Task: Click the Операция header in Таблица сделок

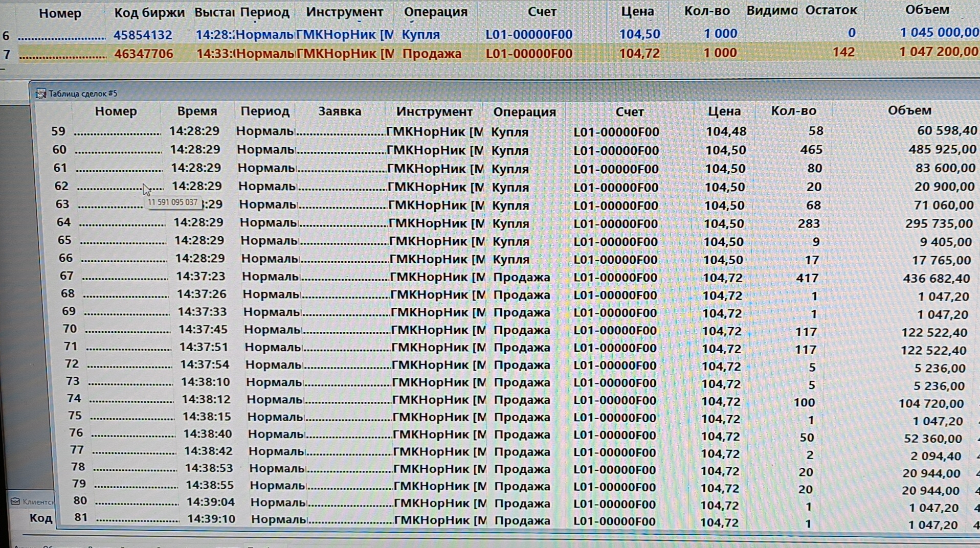Action: 524,112
